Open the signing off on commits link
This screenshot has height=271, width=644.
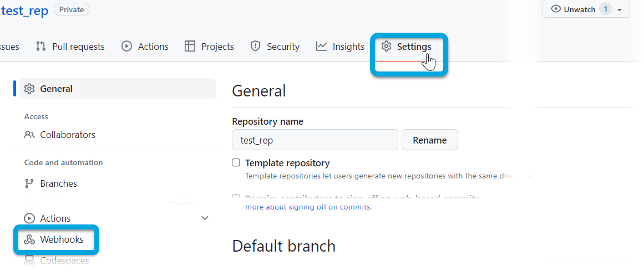[x=308, y=207]
